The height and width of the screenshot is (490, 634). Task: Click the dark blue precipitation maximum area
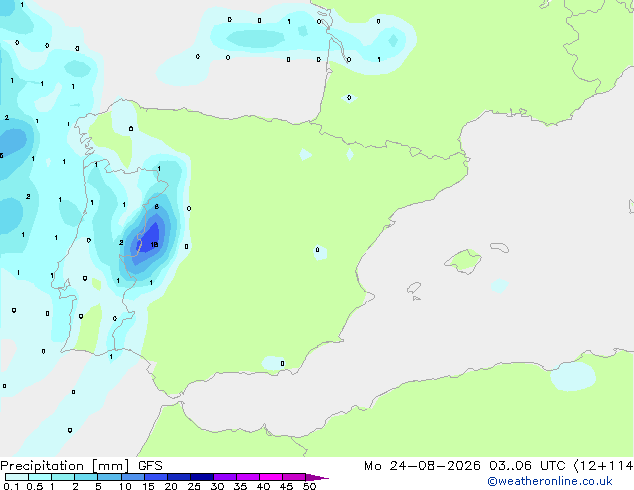pos(150,239)
